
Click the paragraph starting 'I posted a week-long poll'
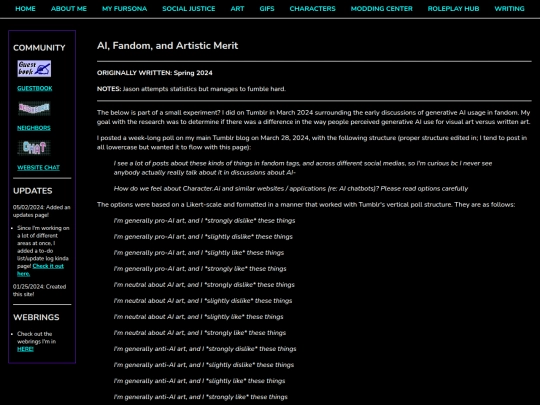[312, 143]
